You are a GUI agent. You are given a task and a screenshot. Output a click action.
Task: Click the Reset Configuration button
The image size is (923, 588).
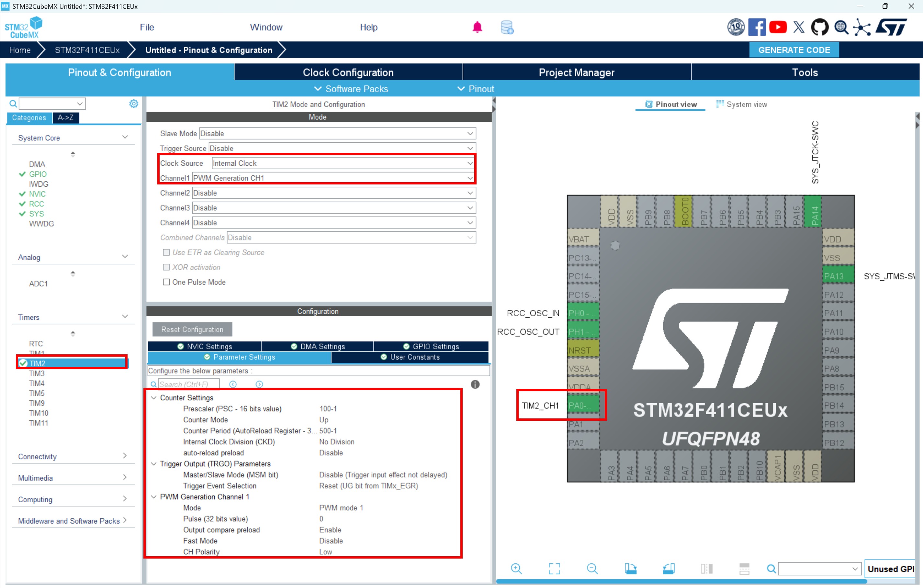pyautogui.click(x=192, y=329)
